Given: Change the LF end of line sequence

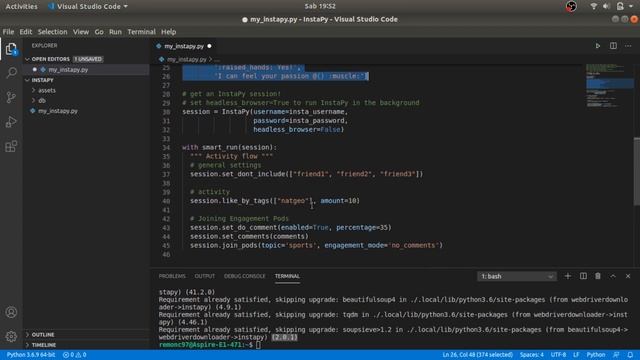Looking at the screenshot, I should click(576, 355).
